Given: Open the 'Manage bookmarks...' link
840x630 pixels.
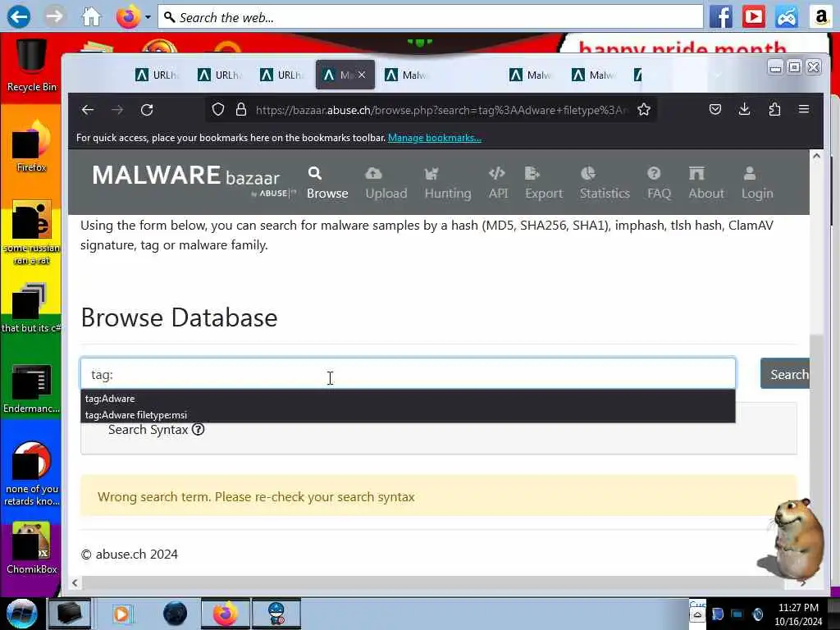Looking at the screenshot, I should [x=435, y=138].
